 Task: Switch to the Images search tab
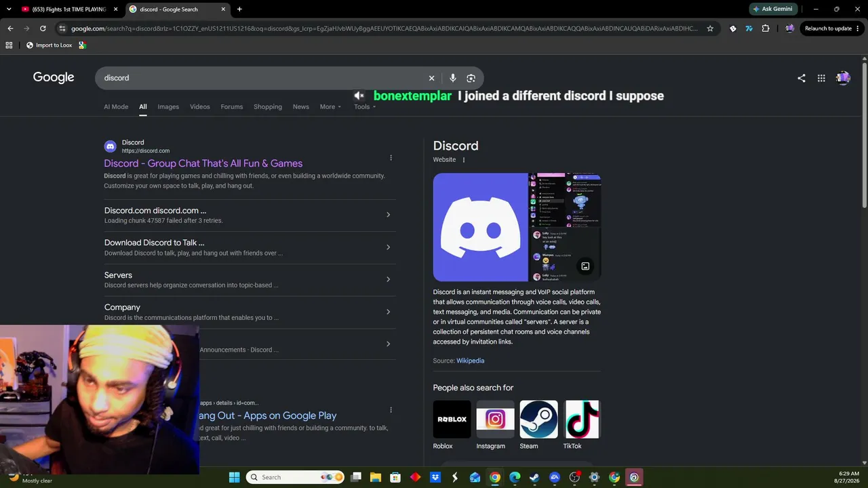(x=168, y=107)
